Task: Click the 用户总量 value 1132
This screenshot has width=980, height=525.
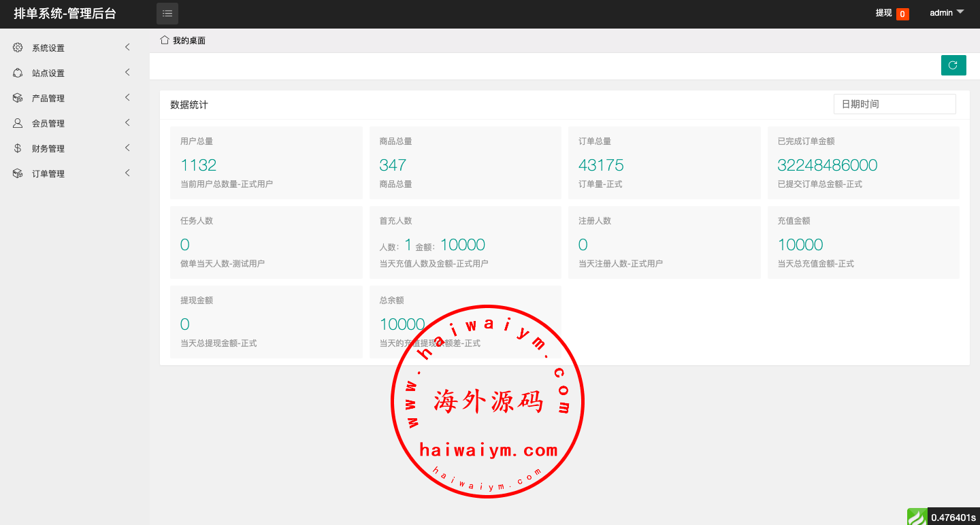Action: (198, 165)
